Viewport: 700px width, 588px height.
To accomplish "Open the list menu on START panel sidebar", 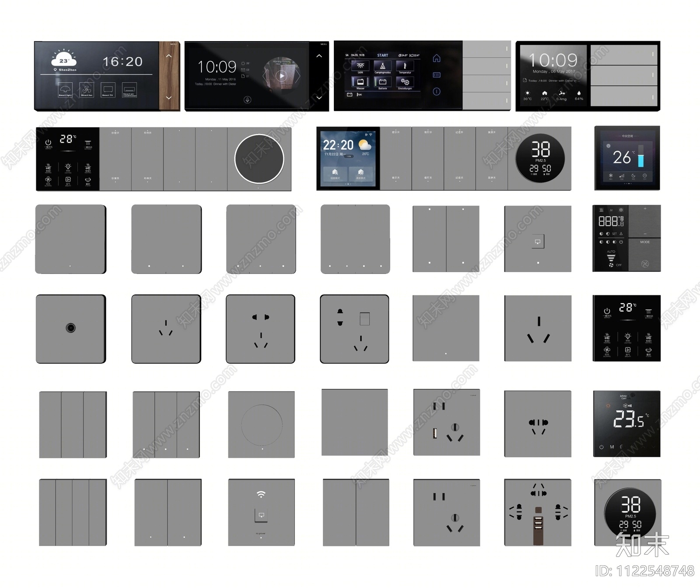I will pyautogui.click(x=437, y=75).
